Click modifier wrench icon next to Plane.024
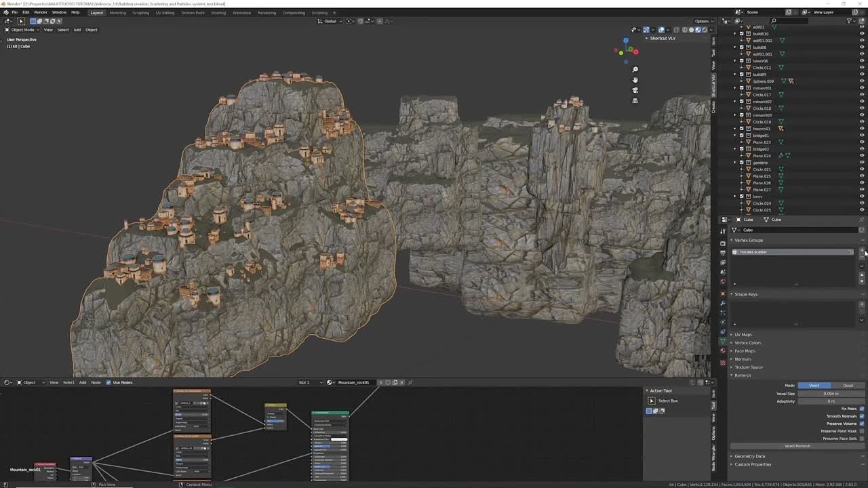Image resolution: width=868 pixels, height=488 pixels. click(781, 156)
